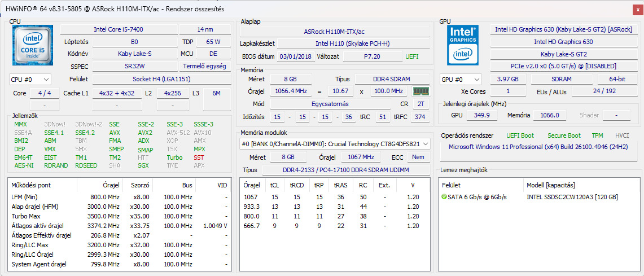Click the red SST feature label

(x=199, y=157)
